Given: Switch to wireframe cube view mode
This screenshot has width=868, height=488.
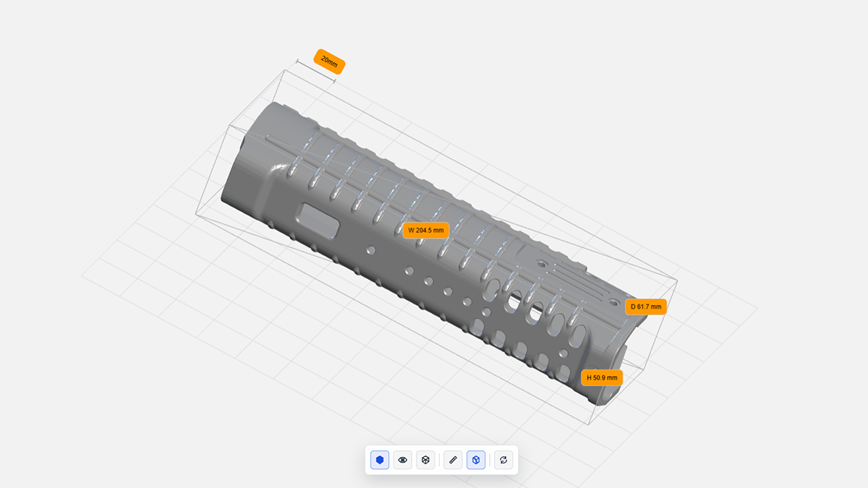Looking at the screenshot, I should pos(425,460).
